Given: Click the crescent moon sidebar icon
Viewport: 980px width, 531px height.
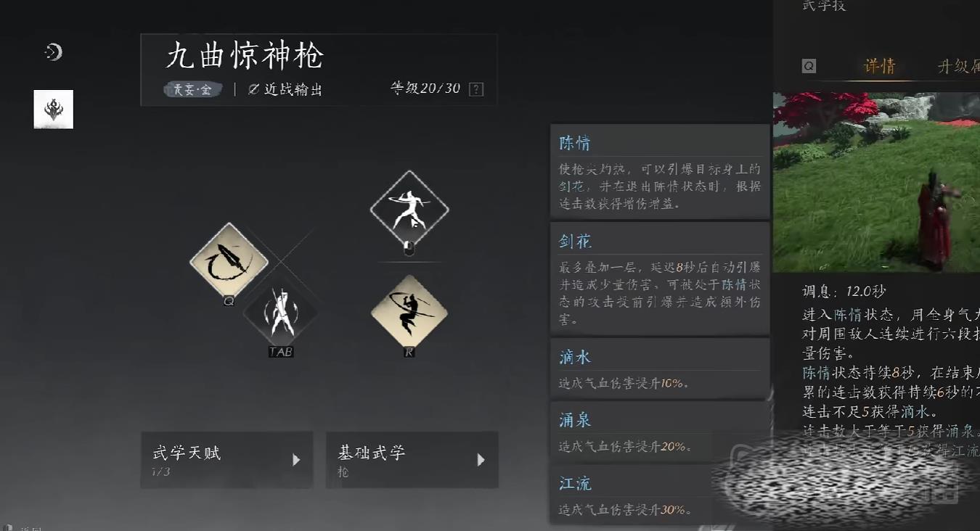Looking at the screenshot, I should [54, 52].
